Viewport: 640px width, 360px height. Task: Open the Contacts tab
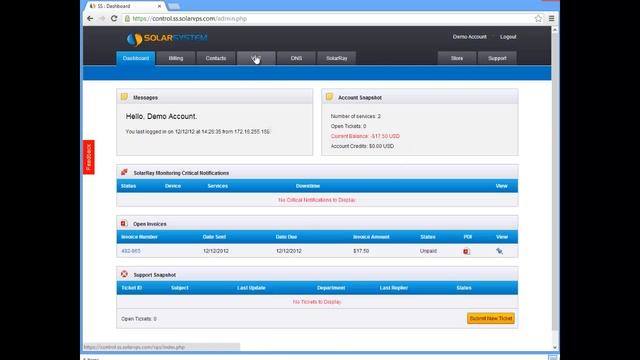point(216,58)
